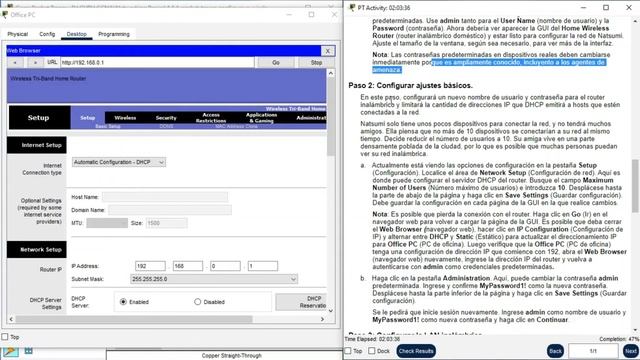Open the Access Restrictions router tab
Screen dimensions: 640x360
pyautogui.click(x=211, y=118)
